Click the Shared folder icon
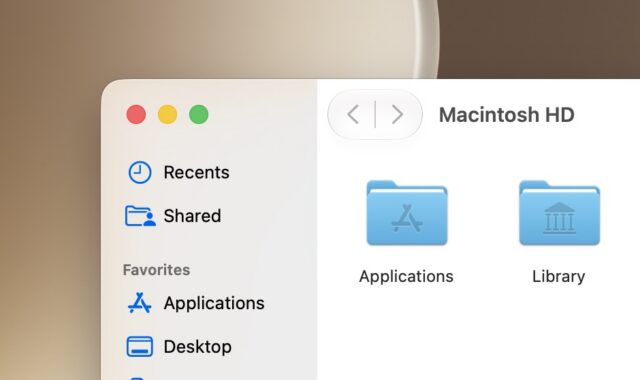 pyautogui.click(x=140, y=216)
